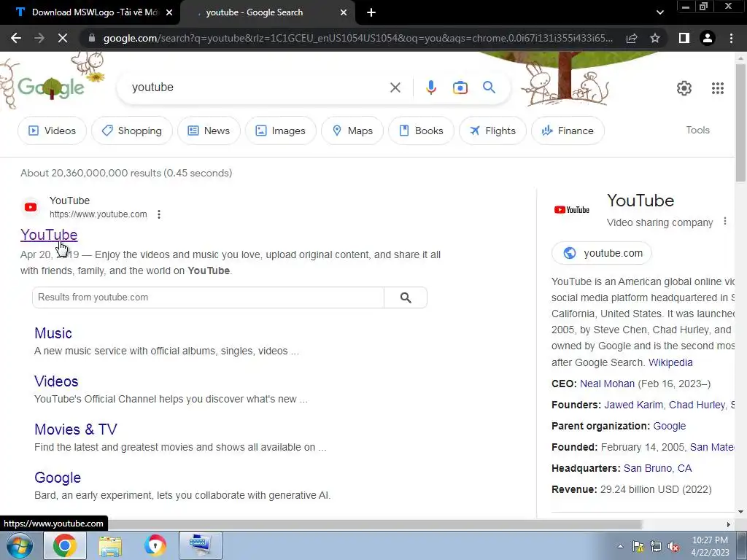Screen dimensions: 747x560
Task: Click the Action Center flag tray icon
Action: pyautogui.click(x=638, y=547)
